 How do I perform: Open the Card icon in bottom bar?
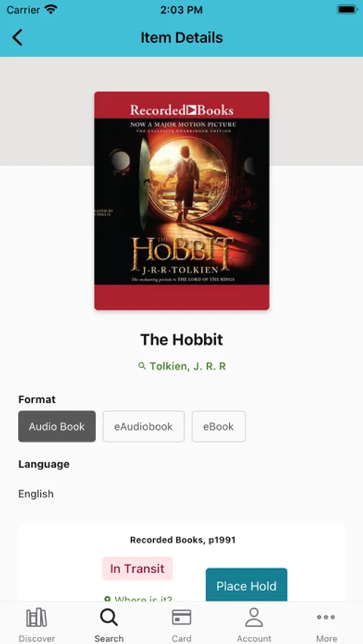coord(181,618)
